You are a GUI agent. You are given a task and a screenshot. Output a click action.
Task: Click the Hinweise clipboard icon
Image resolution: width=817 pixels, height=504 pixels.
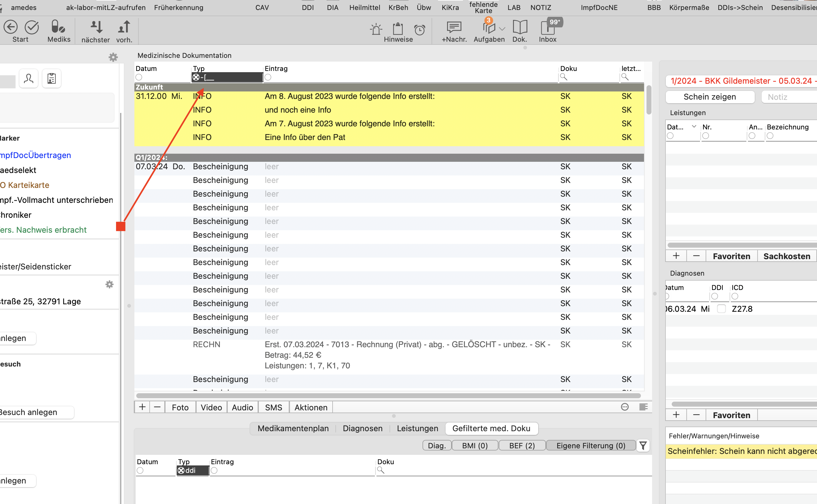398,29
